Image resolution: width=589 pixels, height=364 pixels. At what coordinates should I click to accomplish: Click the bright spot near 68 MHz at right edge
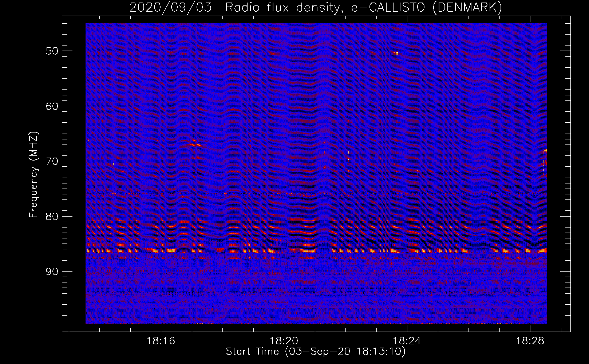(x=546, y=150)
